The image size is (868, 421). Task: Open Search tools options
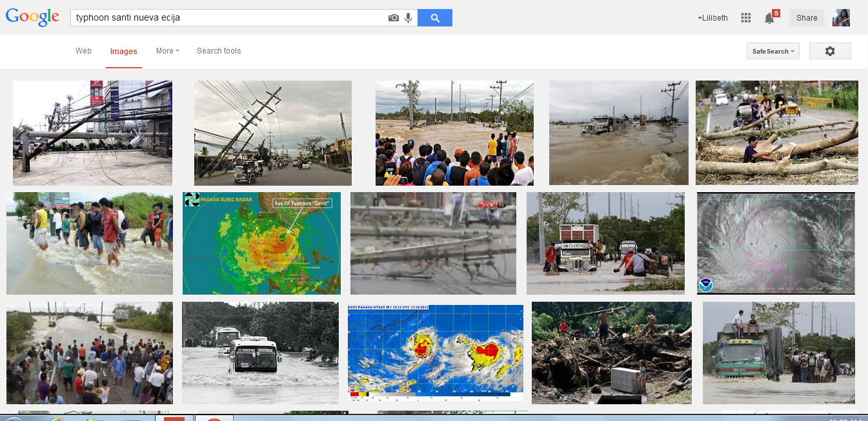tap(219, 51)
